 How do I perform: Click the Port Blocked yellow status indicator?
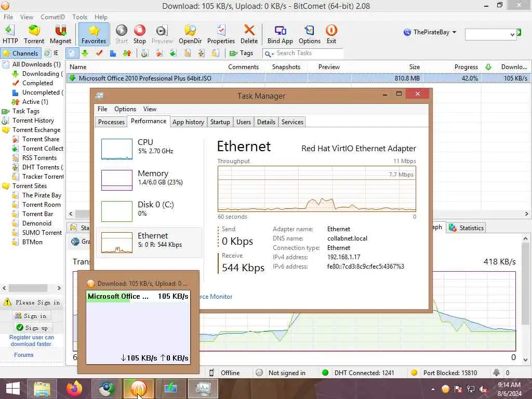point(414,373)
